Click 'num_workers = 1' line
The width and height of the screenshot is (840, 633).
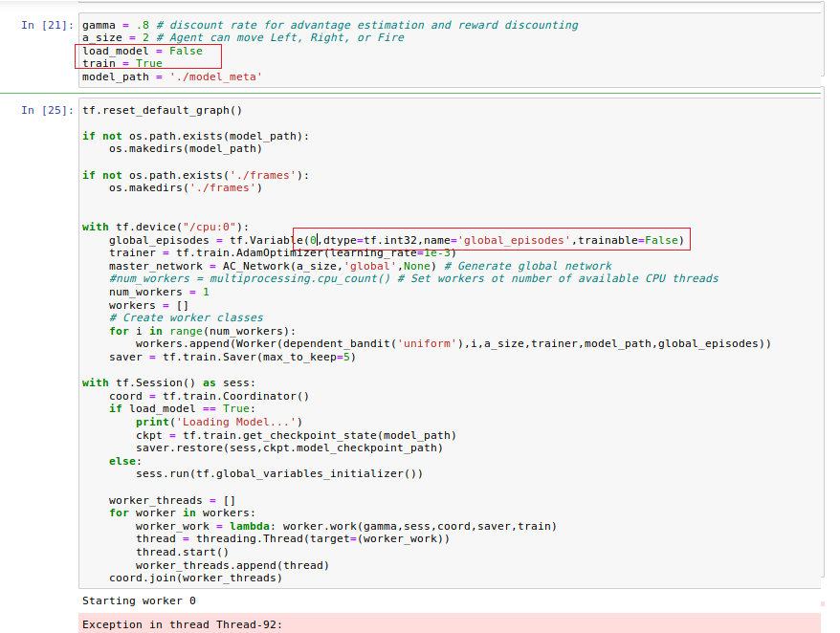pos(159,293)
